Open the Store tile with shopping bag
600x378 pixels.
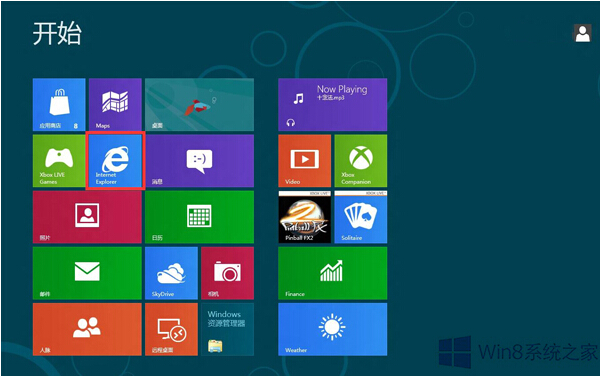(59, 104)
